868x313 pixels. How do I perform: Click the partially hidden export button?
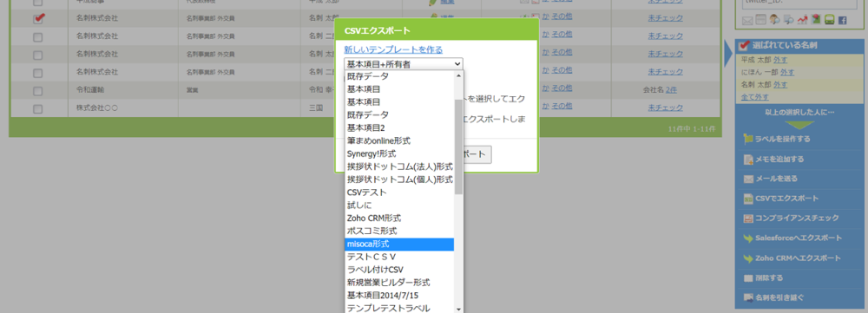[x=477, y=155]
